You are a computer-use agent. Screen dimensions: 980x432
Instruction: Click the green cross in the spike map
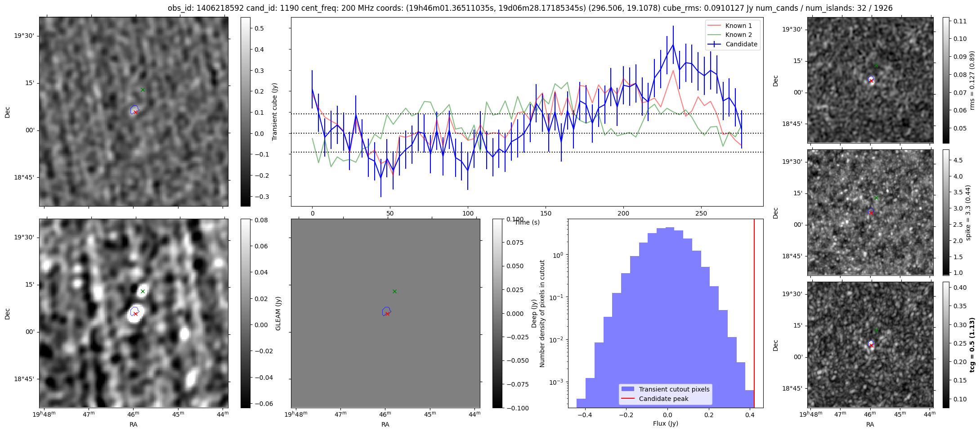click(x=876, y=198)
